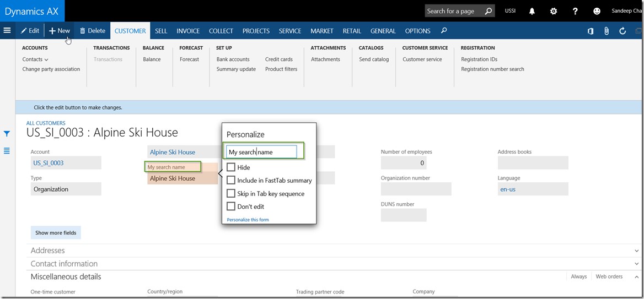Open the RETAIL ribbon tab

(x=352, y=31)
